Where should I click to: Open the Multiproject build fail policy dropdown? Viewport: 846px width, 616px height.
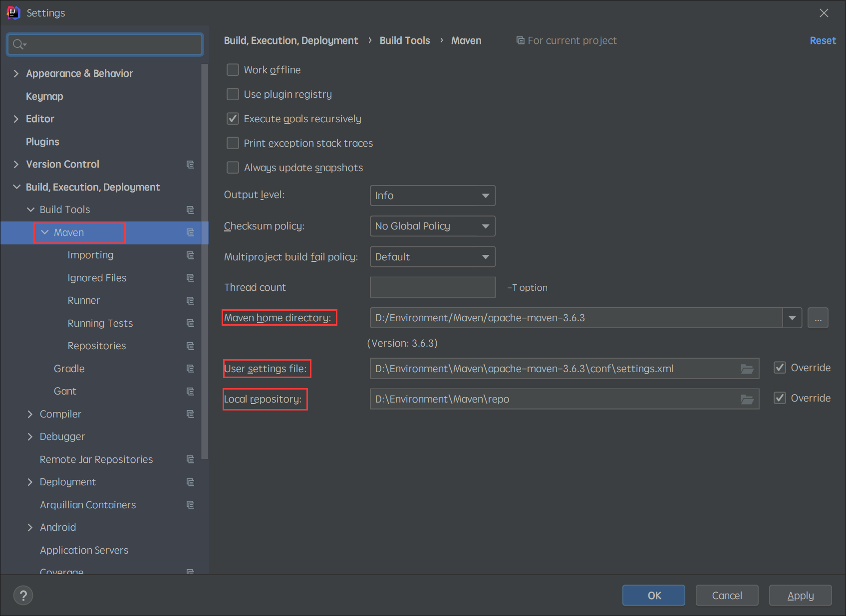point(432,257)
